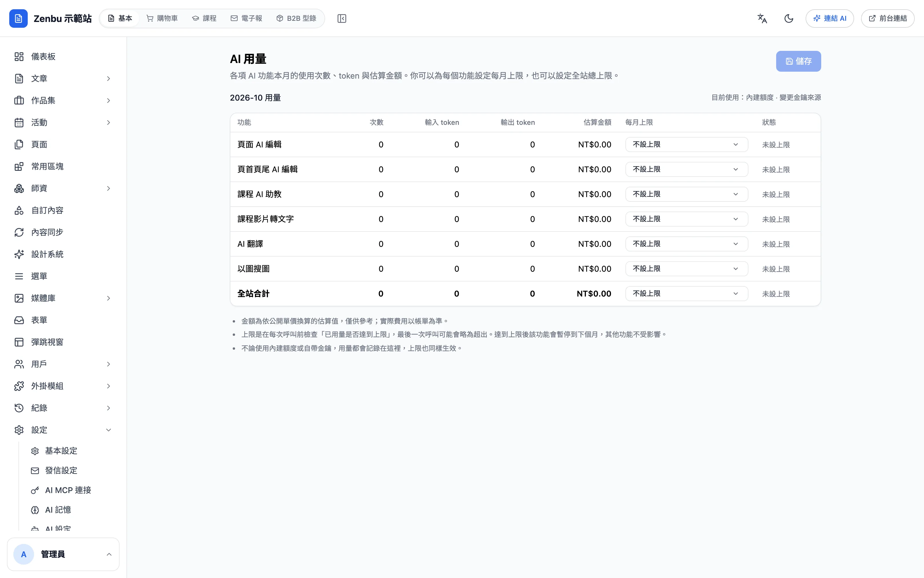Screen dimensions: 924x578
Task: Click the Zenbu blue logo icon
Action: (18, 18)
